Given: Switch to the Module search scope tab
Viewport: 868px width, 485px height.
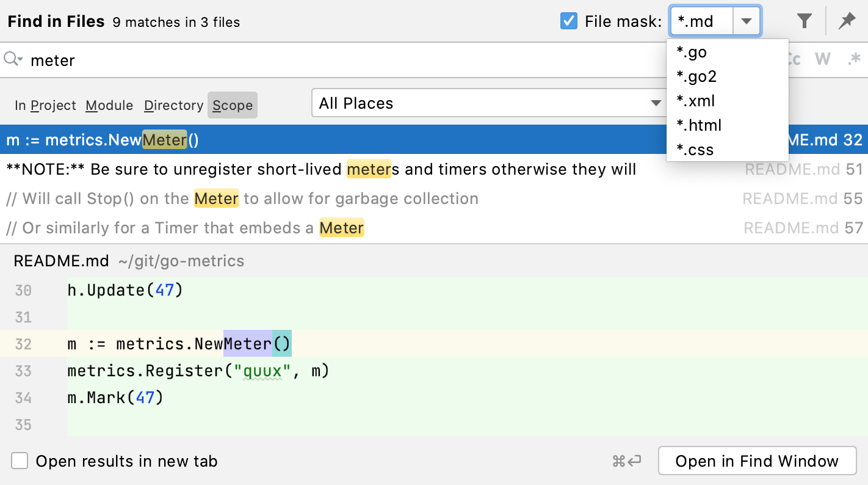Looking at the screenshot, I should [109, 105].
